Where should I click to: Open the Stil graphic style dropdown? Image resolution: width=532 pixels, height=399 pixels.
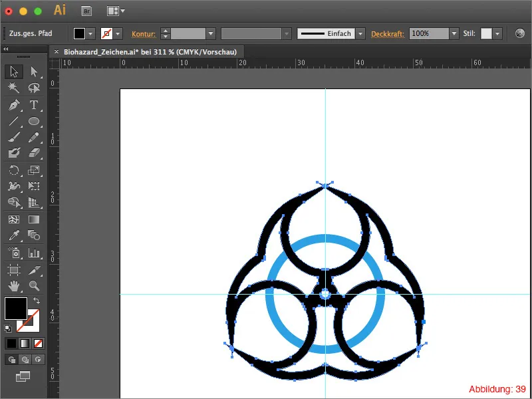coord(497,34)
